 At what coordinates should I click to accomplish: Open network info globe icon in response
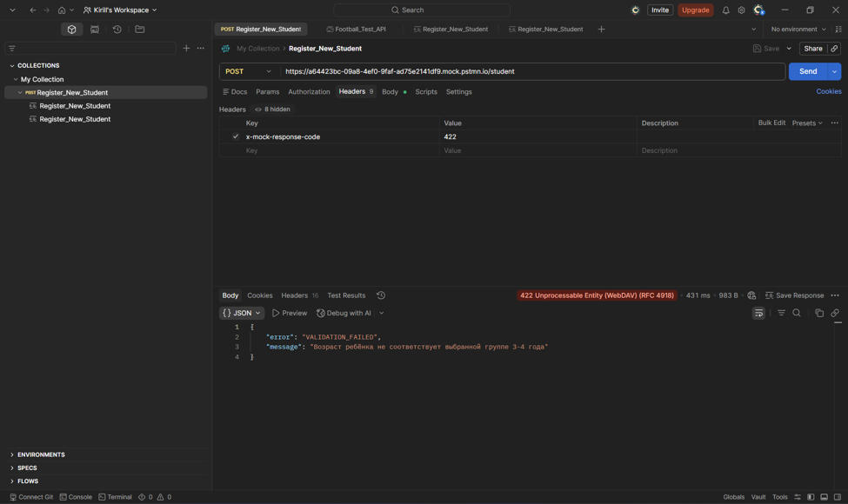click(751, 295)
